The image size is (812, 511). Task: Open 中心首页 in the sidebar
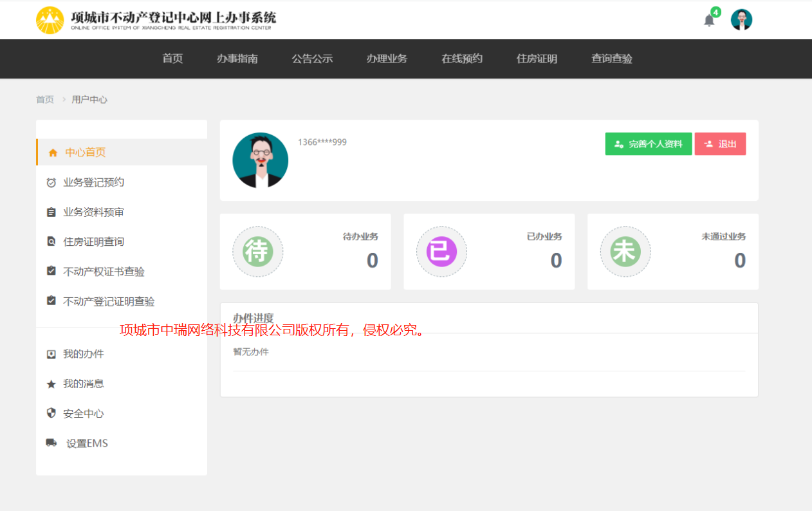[x=85, y=153]
